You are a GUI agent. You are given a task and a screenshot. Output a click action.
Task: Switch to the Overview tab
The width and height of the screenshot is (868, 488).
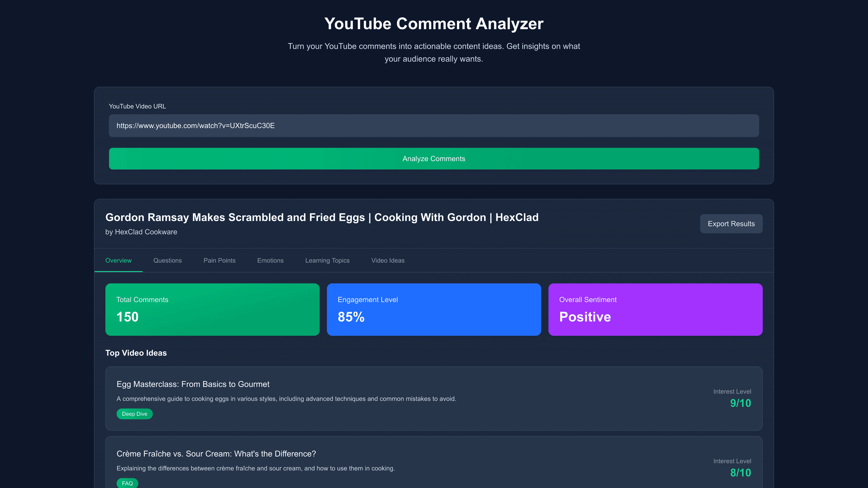[118, 260]
